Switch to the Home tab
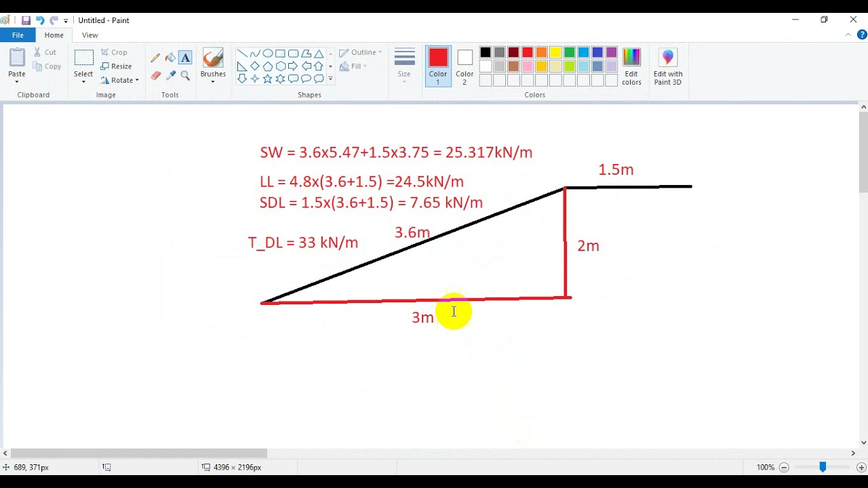The image size is (868, 488). pyautogui.click(x=54, y=35)
